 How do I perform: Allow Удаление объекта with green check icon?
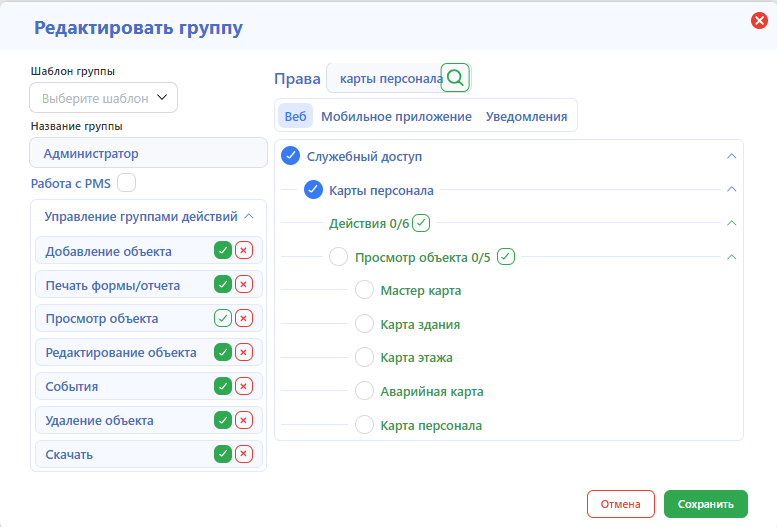223,420
